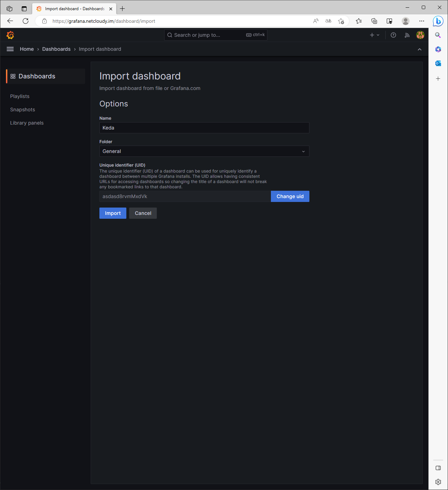Open the hamburger navigation menu
The image size is (448, 490).
click(x=10, y=49)
